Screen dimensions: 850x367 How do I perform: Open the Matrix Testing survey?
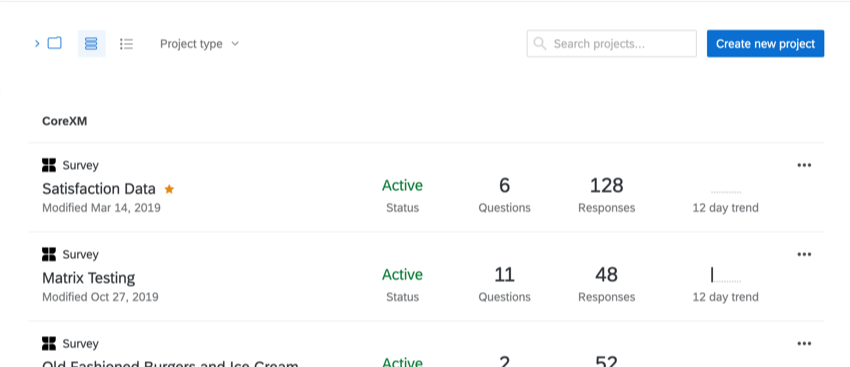pos(88,278)
